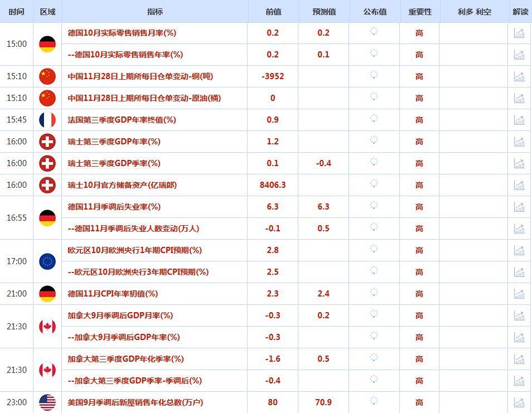The height and width of the screenshot is (413, 532).
Task: Click the United States flag at 23:00
Action: point(47,402)
